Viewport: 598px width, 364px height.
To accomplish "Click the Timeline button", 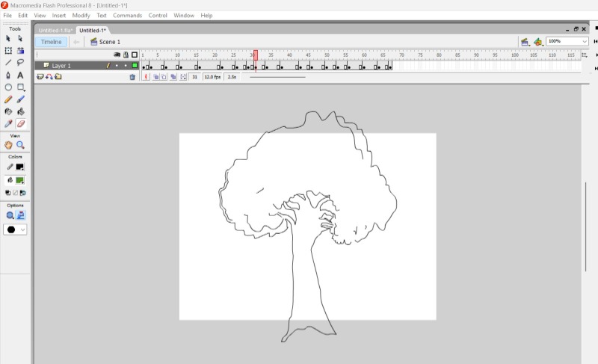I will 51,42.
